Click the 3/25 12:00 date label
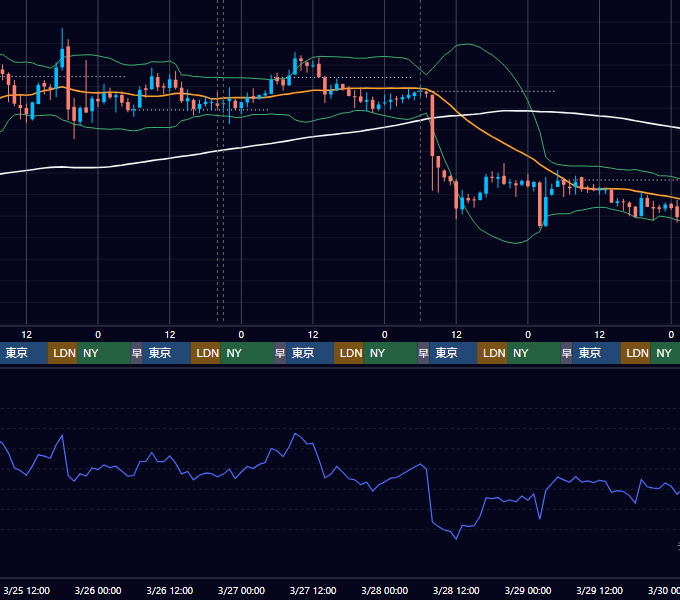The height and width of the screenshot is (600, 680). tap(26, 590)
